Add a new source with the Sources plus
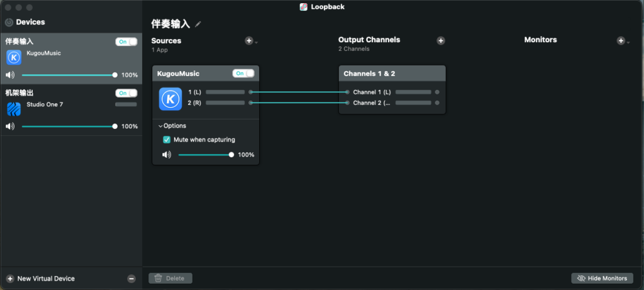 pyautogui.click(x=249, y=41)
